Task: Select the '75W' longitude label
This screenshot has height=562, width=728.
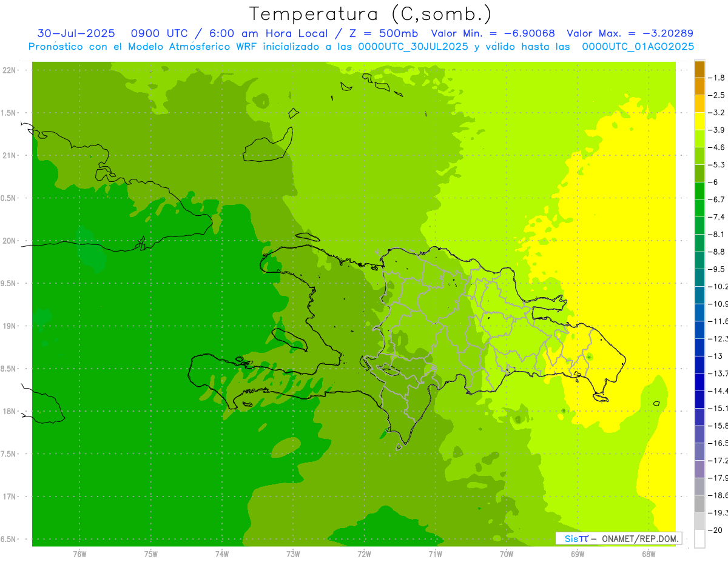Action: click(151, 554)
